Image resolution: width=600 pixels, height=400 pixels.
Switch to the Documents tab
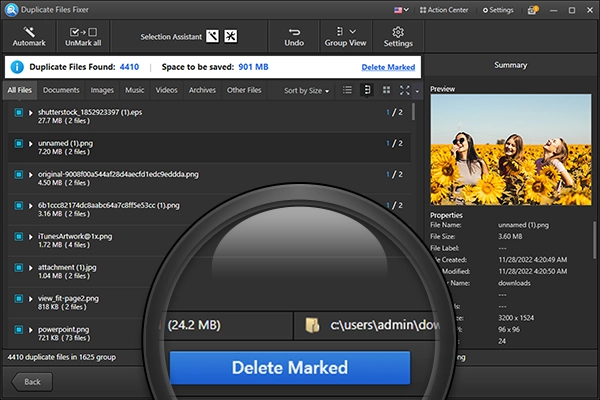61,90
